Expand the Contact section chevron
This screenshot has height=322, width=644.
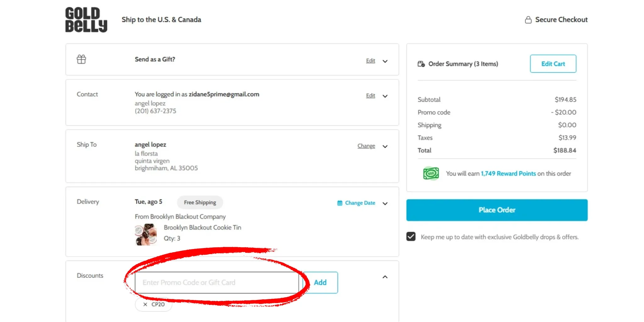tap(385, 96)
